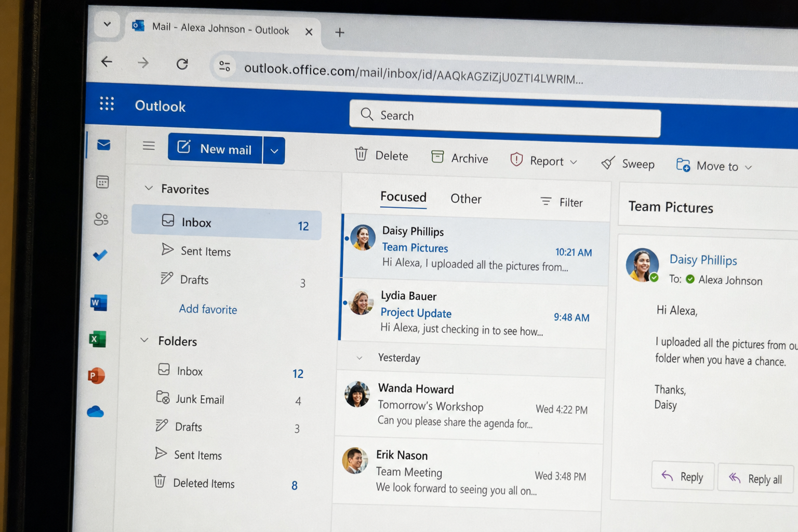Screen dimensions: 798x532
Task: Click the Filter lines icon
Action: pos(546,201)
